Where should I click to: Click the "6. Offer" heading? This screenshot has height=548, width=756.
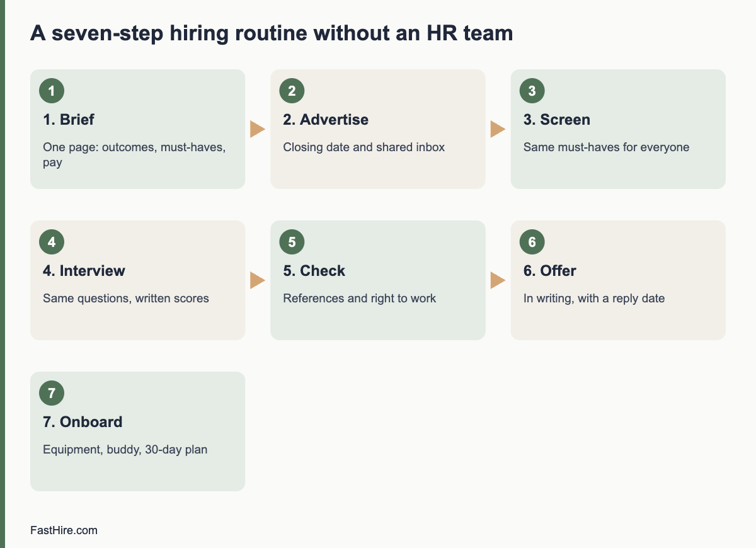coord(550,271)
